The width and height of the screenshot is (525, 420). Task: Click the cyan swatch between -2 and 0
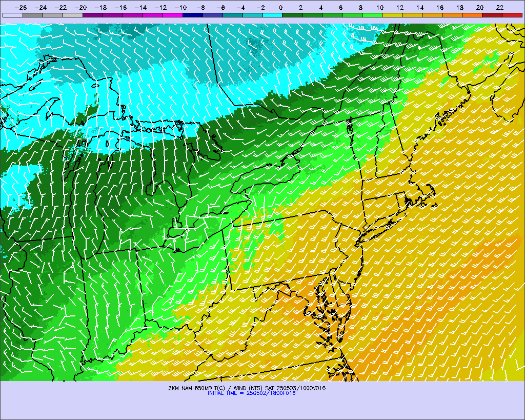click(x=273, y=15)
